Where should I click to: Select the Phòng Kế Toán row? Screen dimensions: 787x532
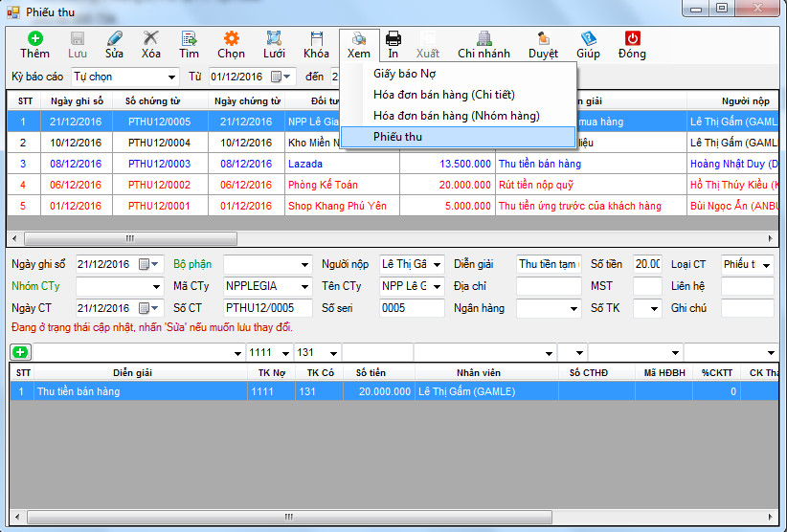(393, 185)
